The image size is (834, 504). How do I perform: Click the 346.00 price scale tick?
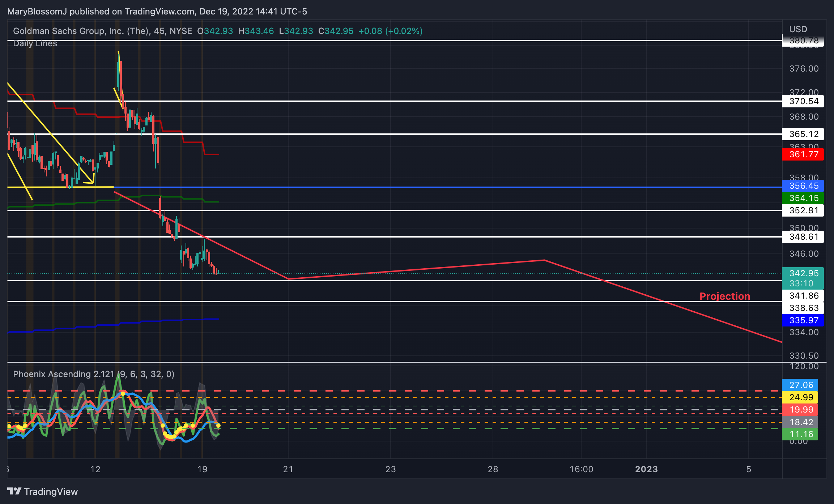(804, 254)
